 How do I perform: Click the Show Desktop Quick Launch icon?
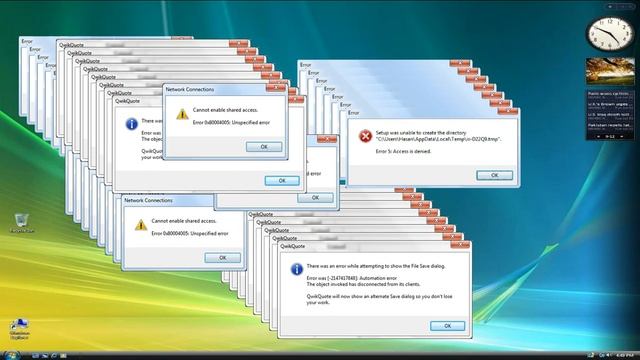36,356
